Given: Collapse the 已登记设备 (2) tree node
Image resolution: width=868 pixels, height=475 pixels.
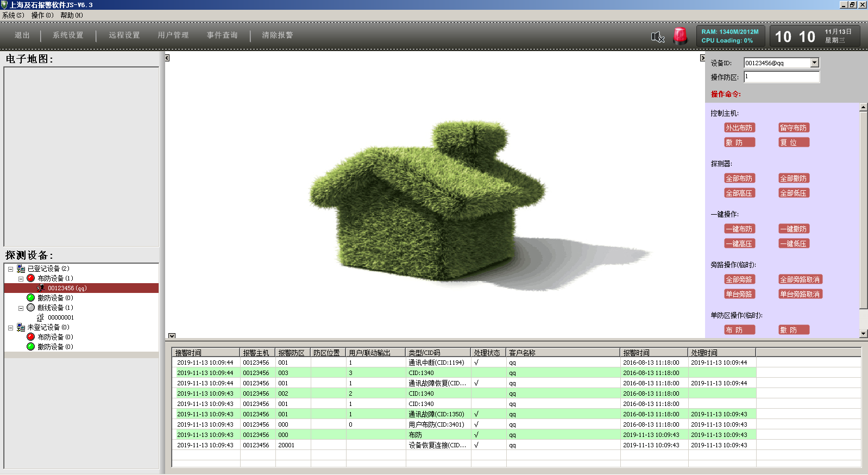Looking at the screenshot, I should click(x=10, y=269).
